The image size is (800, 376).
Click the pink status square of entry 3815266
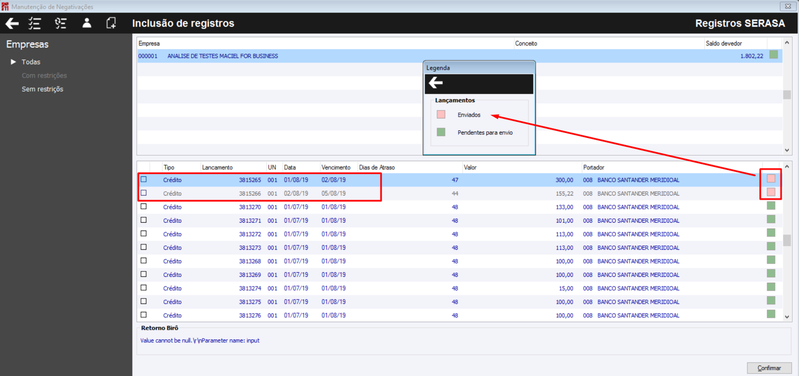[x=771, y=192]
